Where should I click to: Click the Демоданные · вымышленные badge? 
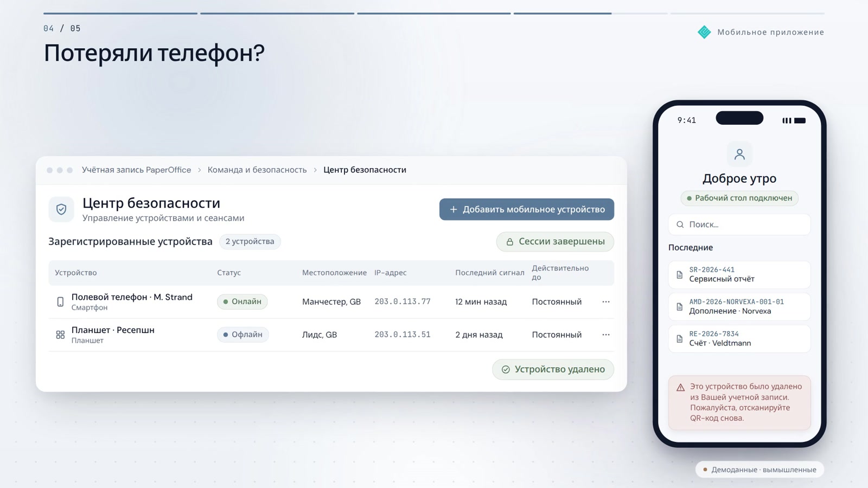[759, 470]
